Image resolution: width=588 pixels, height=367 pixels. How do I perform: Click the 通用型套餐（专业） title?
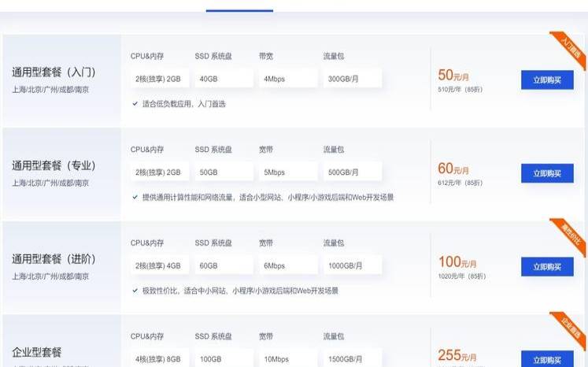tap(54, 165)
